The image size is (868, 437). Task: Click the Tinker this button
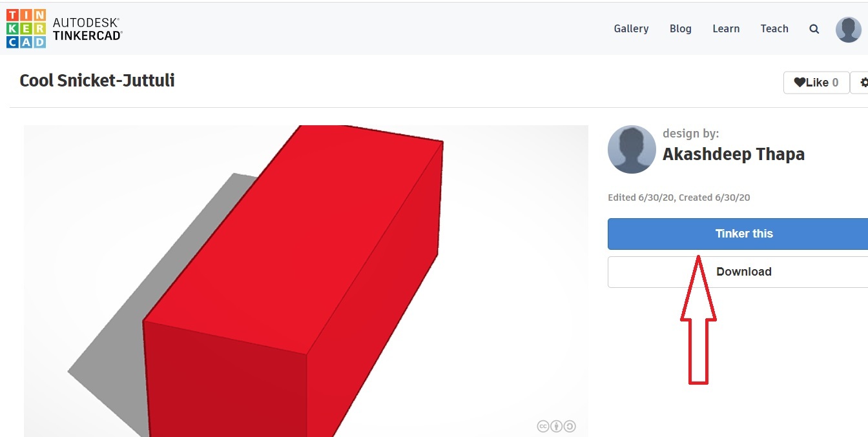click(738, 234)
